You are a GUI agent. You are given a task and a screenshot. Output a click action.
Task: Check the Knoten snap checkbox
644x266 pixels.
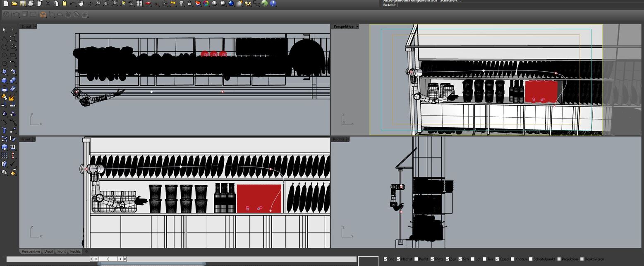(512, 259)
